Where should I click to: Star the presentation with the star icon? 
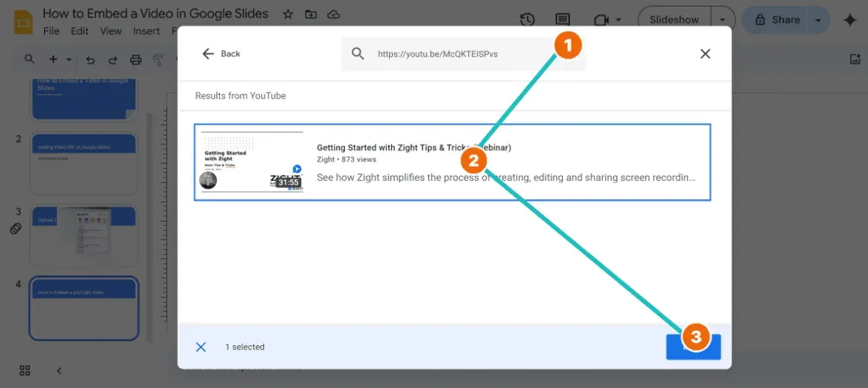coord(288,14)
